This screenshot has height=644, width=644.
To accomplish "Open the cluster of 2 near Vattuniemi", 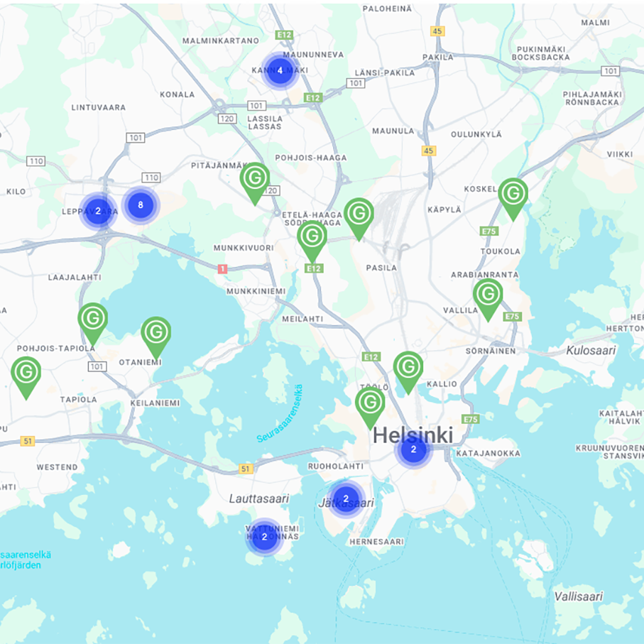I will 263,538.
